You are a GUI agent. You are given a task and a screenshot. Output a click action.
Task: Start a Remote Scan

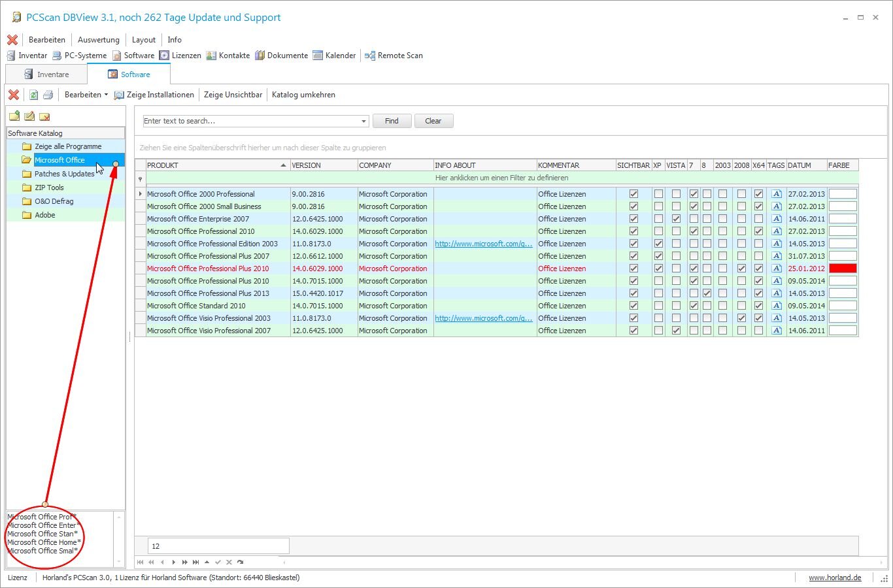pos(394,56)
